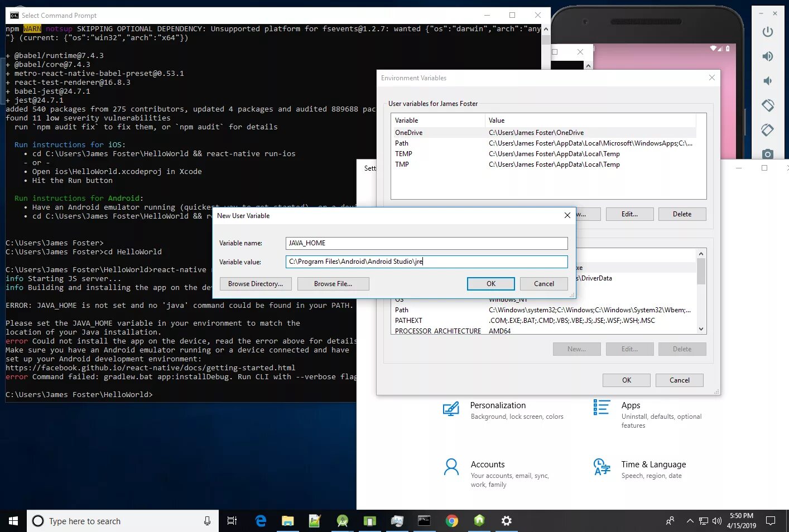Open Task View from the taskbar
This screenshot has width=789, height=532.
(x=232, y=521)
